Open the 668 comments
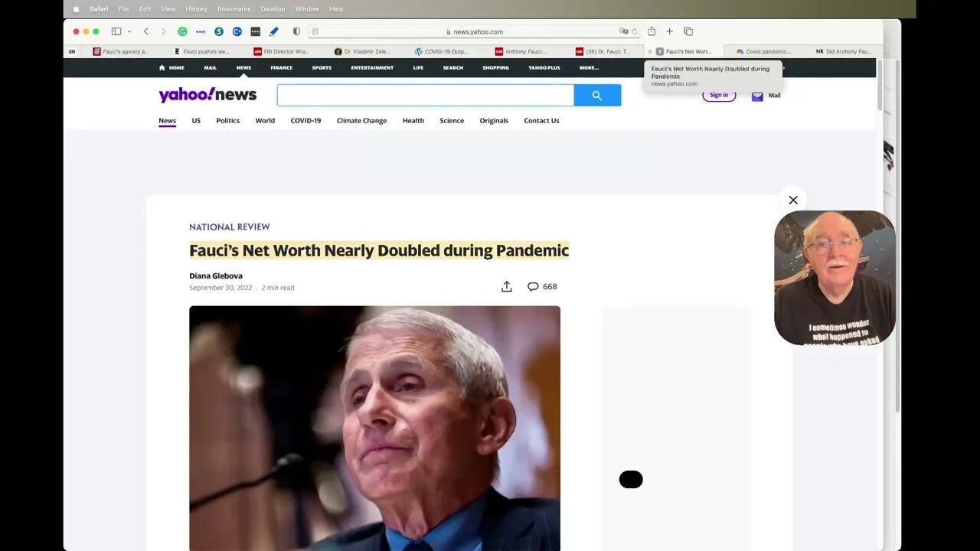980x551 pixels. tap(542, 286)
